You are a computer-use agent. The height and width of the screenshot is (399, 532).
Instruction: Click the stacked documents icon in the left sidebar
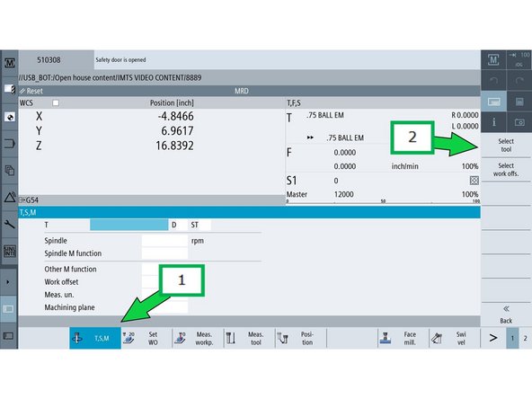pos(10,170)
